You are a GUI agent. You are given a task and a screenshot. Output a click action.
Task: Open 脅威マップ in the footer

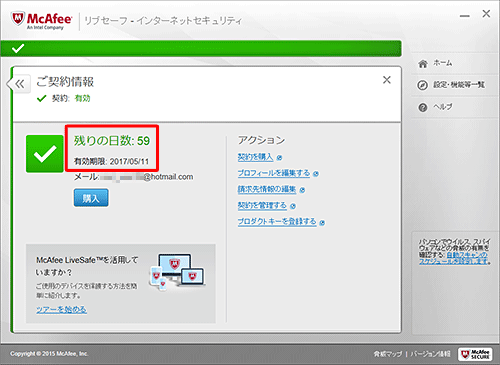(388, 354)
